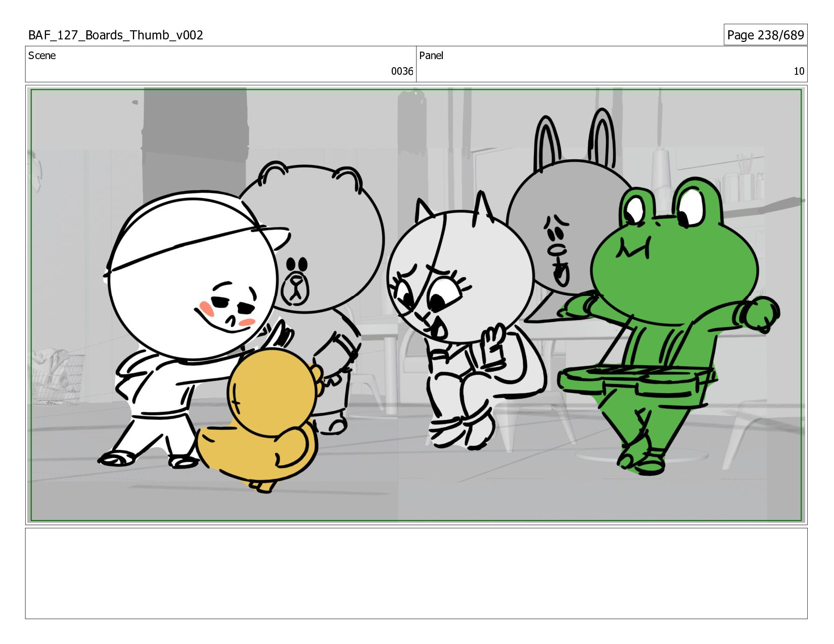Viewport: 834px width, 644px height.
Task: Click panel number 10
Action: 799,71
